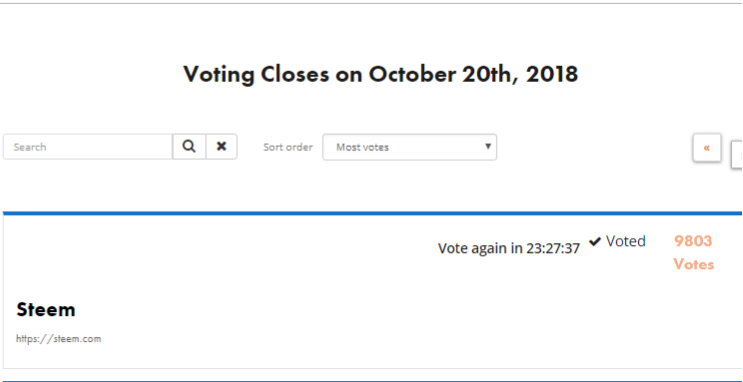Click the Sort order label
The width and height of the screenshot is (743, 382).
tap(288, 147)
